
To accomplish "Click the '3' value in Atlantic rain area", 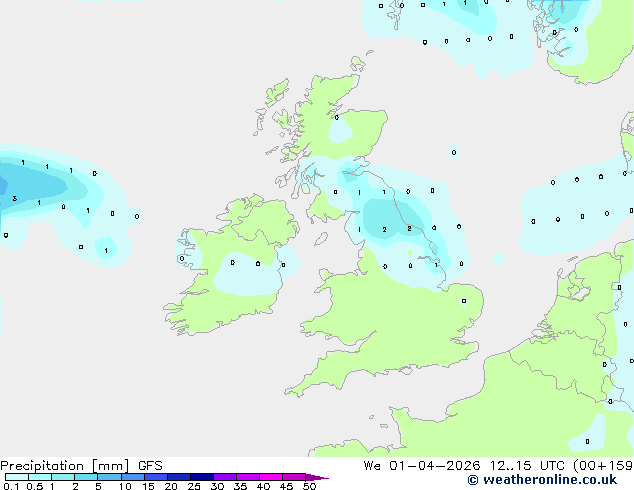I will (x=15, y=199).
